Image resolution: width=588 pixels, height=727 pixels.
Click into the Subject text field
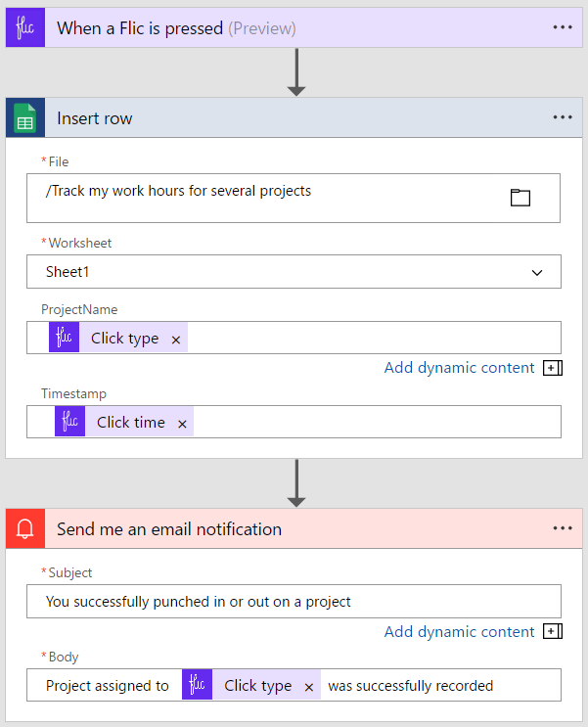tap(294, 602)
